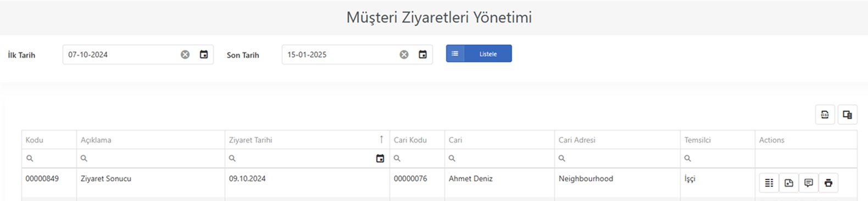Focus the Açıklama filter search box
The height and width of the screenshot is (201, 868).
pyautogui.click(x=151, y=159)
